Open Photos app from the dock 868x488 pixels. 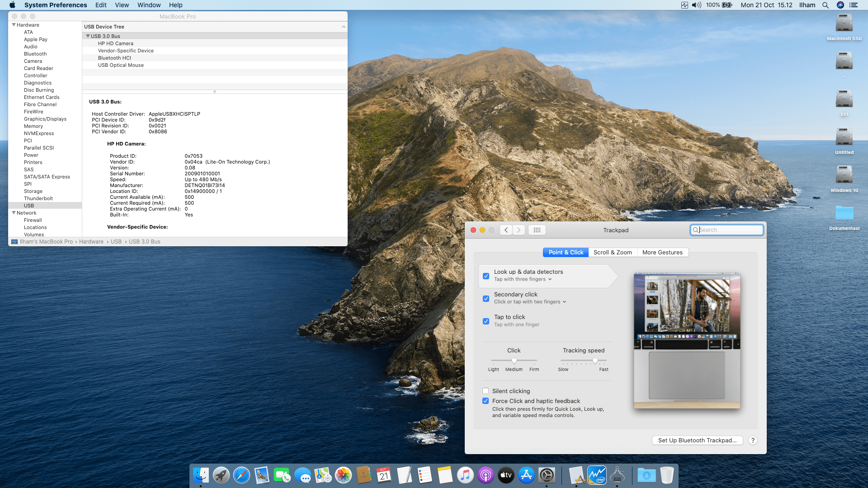tap(343, 475)
